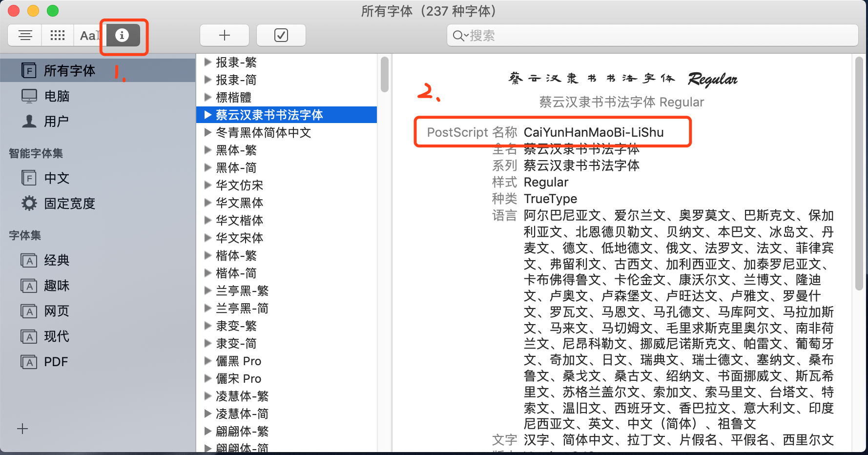Switch to grid repertoire view icon
The height and width of the screenshot is (455, 868).
(58, 35)
